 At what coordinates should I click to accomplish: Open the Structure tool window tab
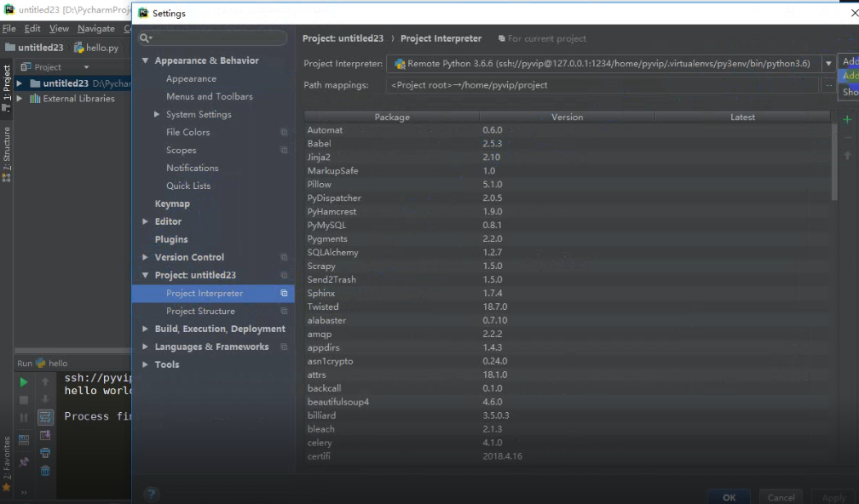click(7, 154)
